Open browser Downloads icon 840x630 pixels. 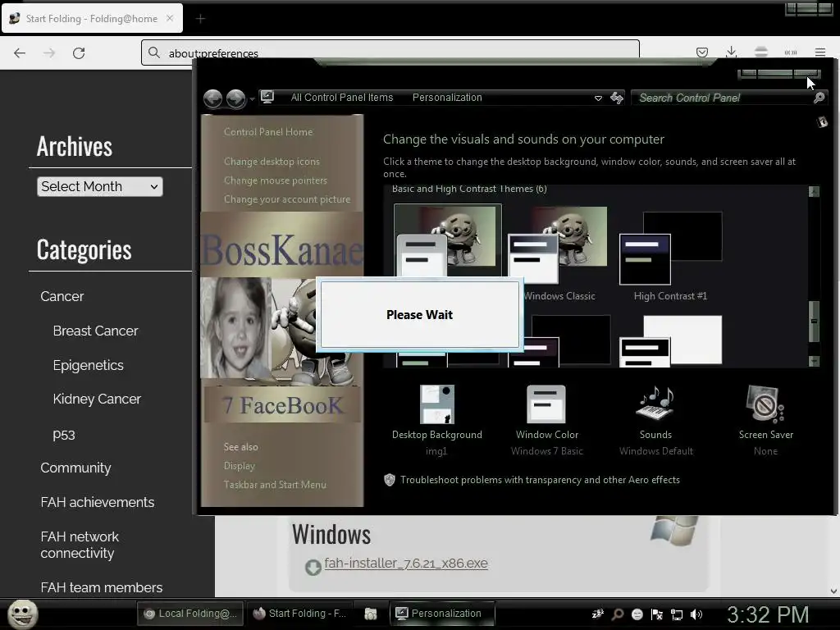(x=731, y=52)
